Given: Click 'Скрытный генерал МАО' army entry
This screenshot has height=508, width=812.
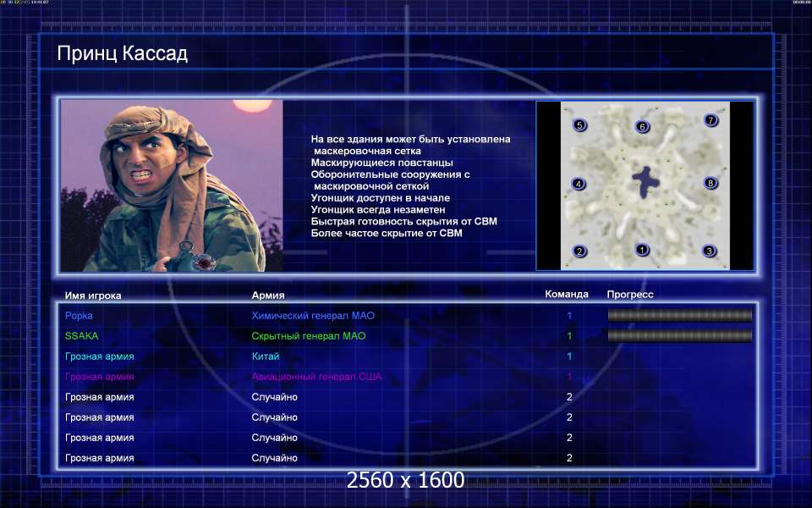Looking at the screenshot, I should pyautogui.click(x=309, y=336).
